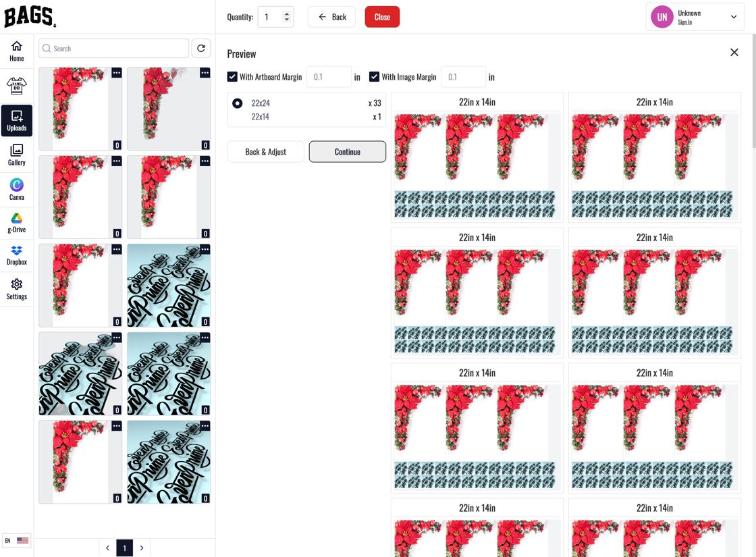Select the first poinsettia upload thumbnail
The height and width of the screenshot is (557, 756).
tap(80, 109)
